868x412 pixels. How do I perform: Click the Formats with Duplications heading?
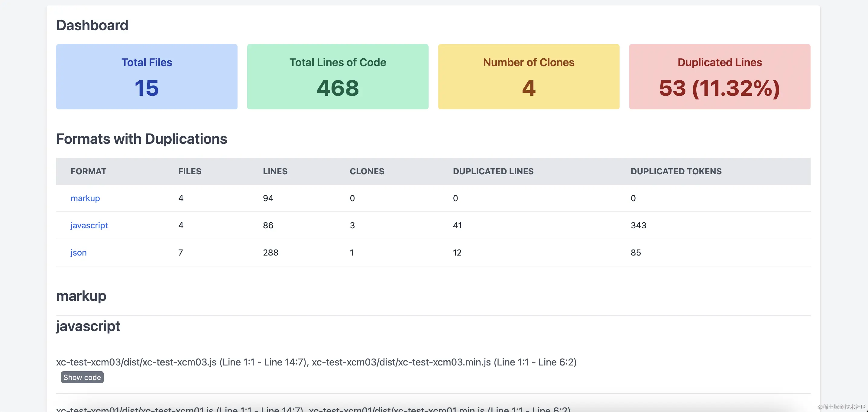pos(141,139)
